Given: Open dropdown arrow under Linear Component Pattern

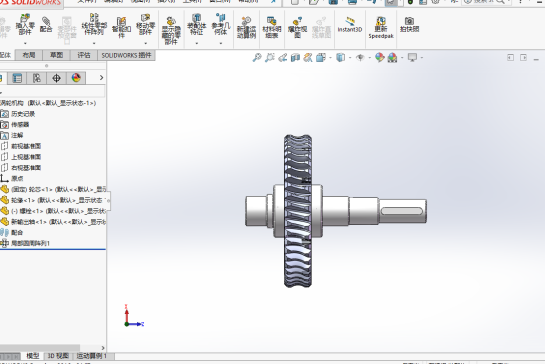Looking at the screenshot, I should (94, 43).
